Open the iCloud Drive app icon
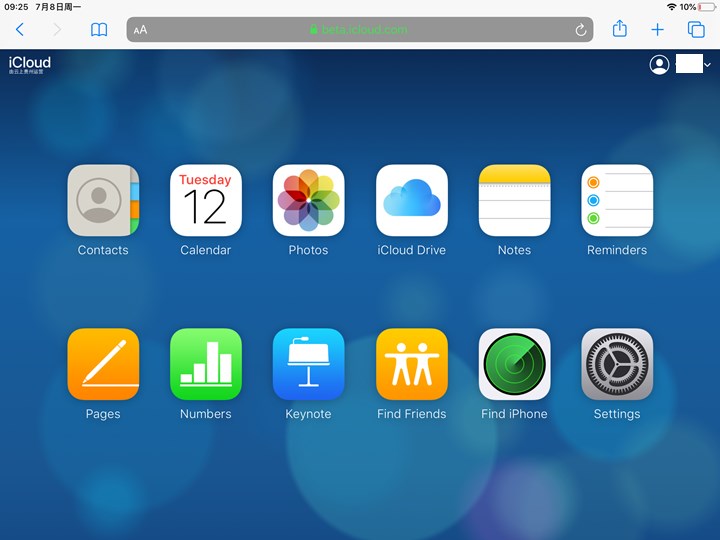Image resolution: width=720 pixels, height=540 pixels. [x=411, y=200]
